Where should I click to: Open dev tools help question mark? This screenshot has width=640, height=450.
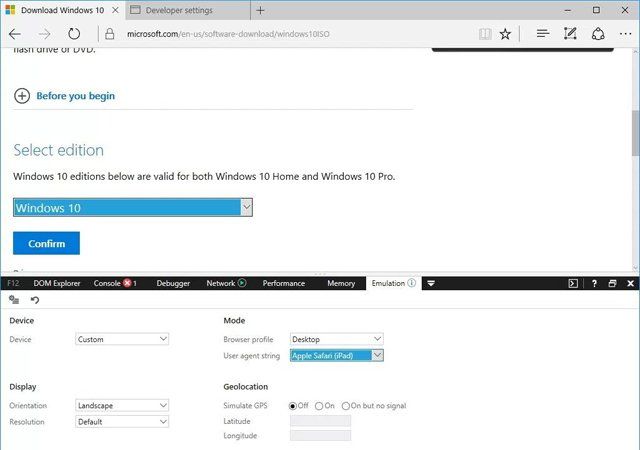(594, 283)
